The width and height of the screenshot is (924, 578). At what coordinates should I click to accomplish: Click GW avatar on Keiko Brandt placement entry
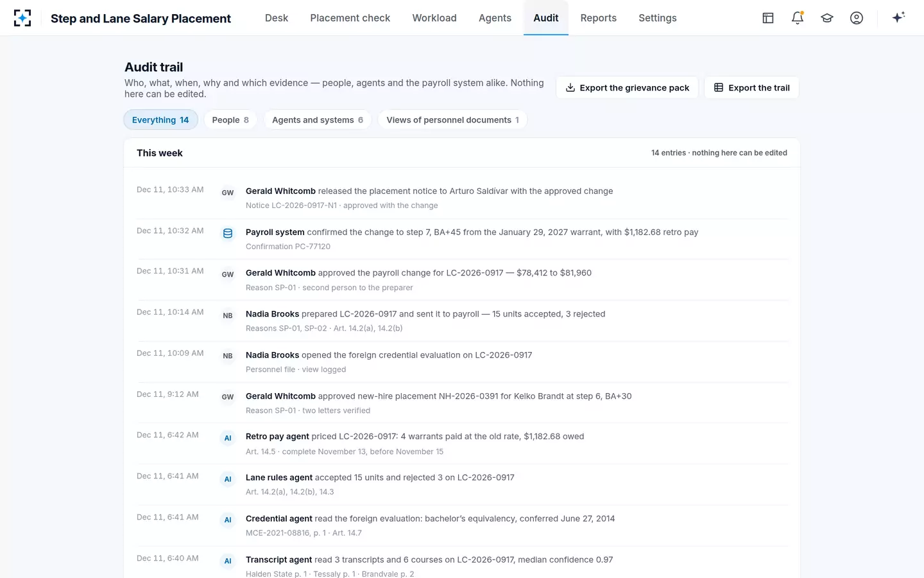(x=228, y=397)
